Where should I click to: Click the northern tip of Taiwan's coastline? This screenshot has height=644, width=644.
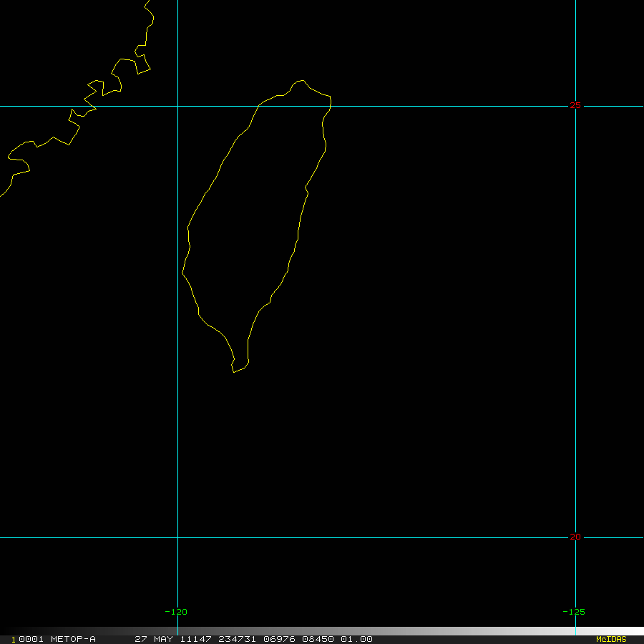(x=301, y=81)
